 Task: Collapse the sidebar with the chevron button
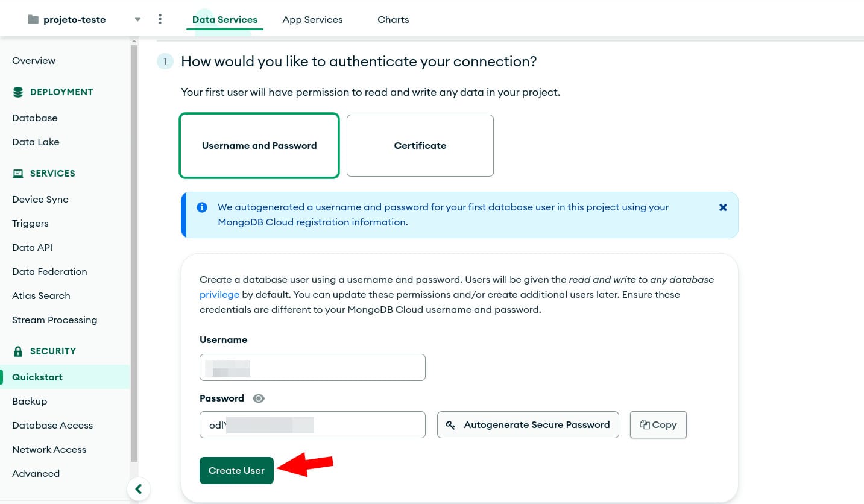[x=139, y=489]
